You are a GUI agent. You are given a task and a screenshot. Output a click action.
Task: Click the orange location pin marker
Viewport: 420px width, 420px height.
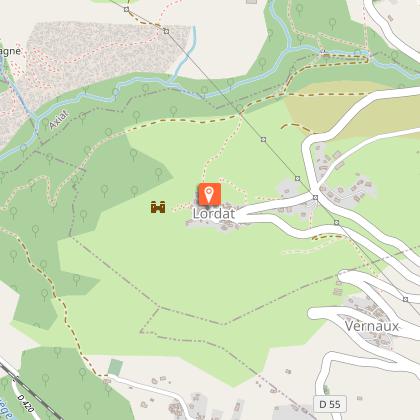coord(210,194)
